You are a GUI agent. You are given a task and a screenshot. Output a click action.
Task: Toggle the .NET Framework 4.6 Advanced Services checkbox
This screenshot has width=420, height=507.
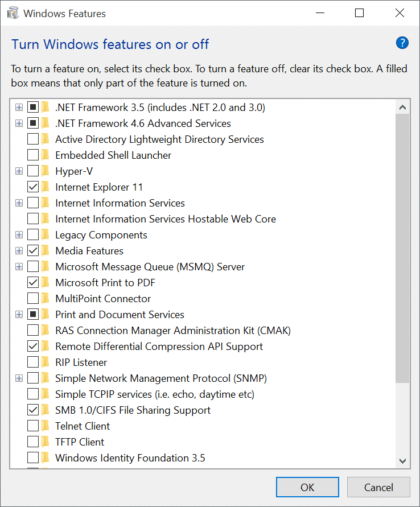point(33,123)
